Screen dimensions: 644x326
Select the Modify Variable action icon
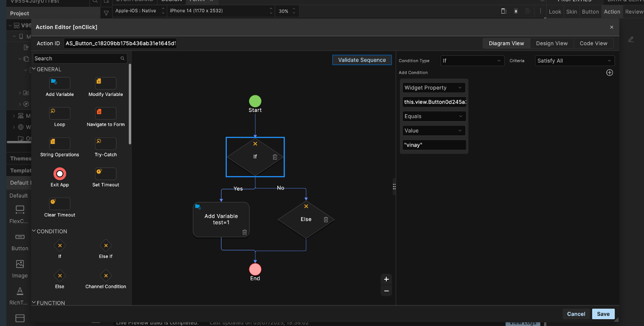(x=105, y=83)
